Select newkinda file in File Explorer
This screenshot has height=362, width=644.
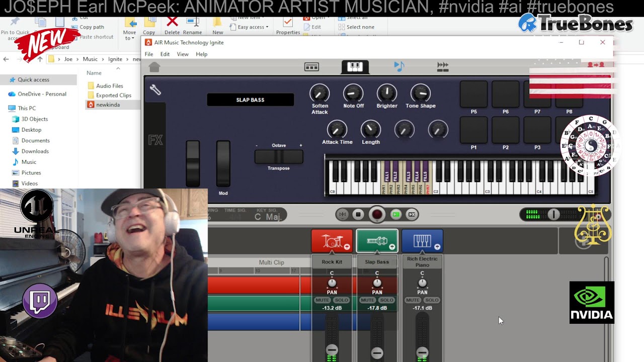107,105
